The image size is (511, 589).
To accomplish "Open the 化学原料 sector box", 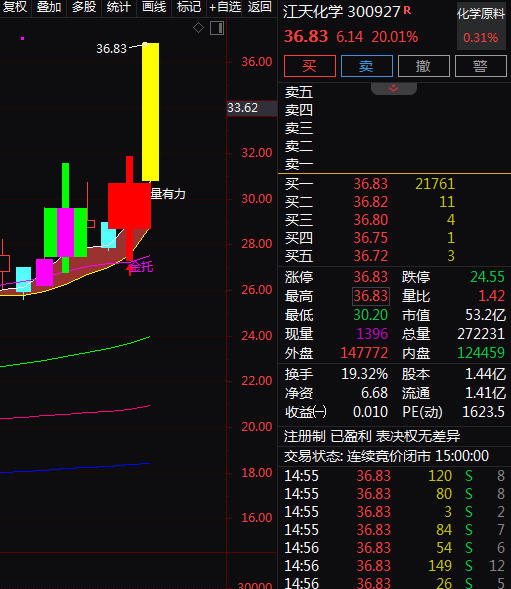I will [481, 26].
